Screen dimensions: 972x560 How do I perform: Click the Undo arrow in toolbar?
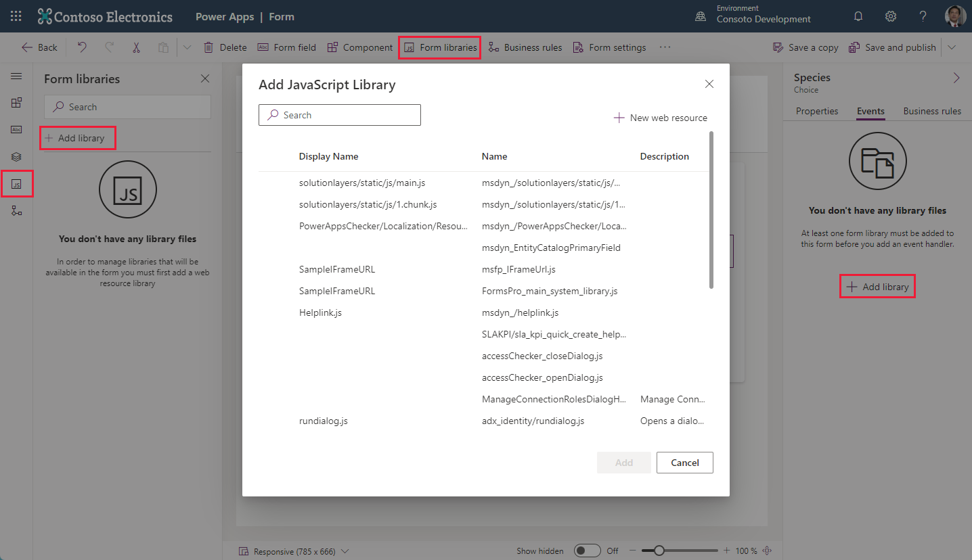click(82, 47)
